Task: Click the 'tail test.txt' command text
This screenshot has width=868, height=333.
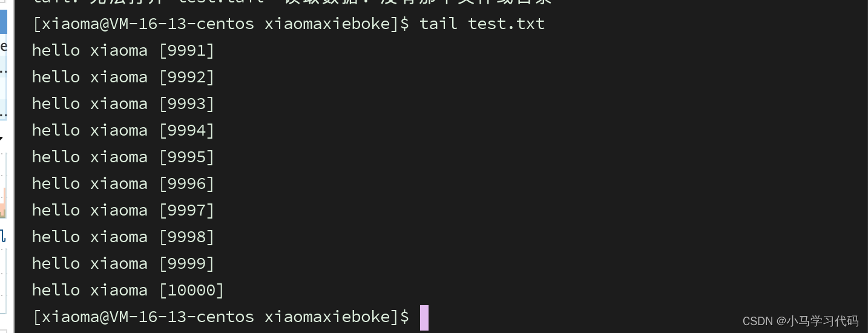Action: tap(482, 24)
